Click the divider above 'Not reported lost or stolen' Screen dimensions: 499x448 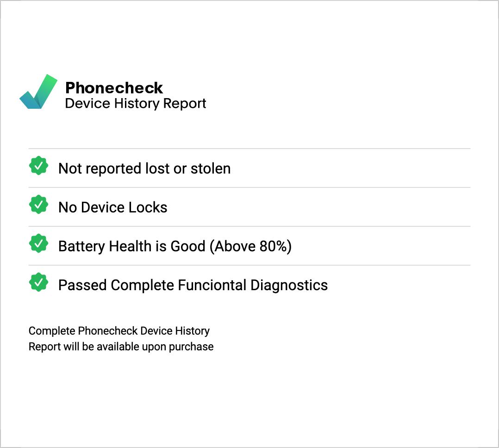tap(249, 149)
